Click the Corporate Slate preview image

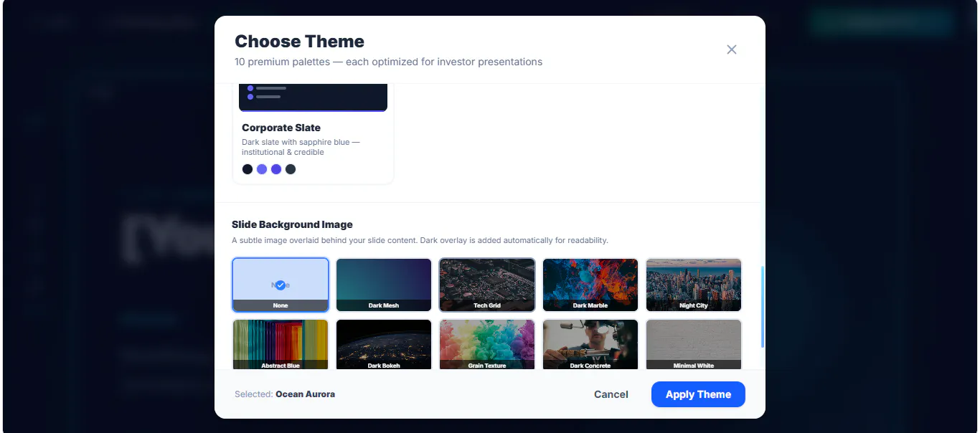coord(313,97)
